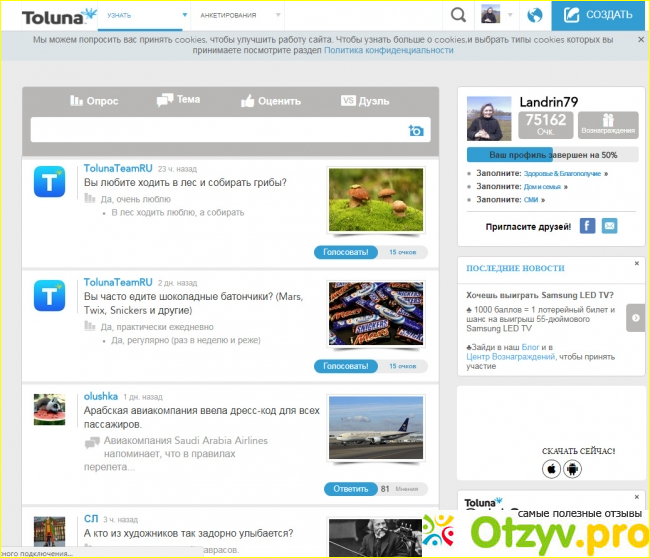This screenshot has height=558, width=650.
Task: Advance news with the right arrow
Action: pos(634,317)
